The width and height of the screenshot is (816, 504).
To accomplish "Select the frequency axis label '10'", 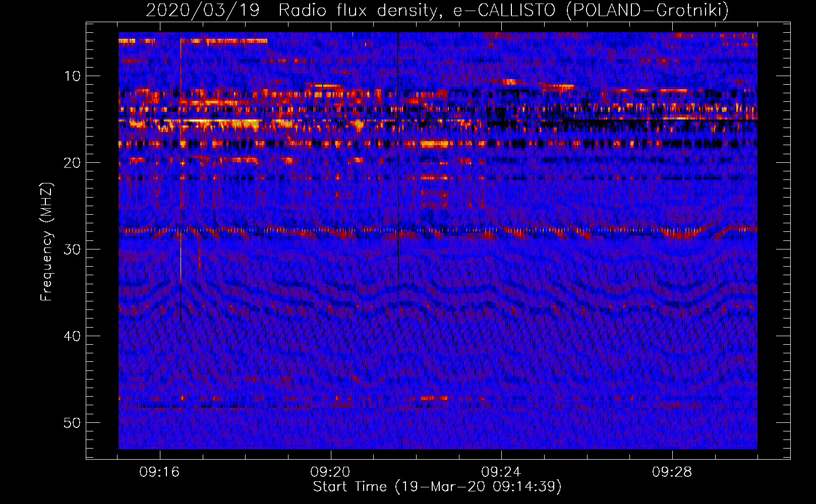I will point(73,76).
